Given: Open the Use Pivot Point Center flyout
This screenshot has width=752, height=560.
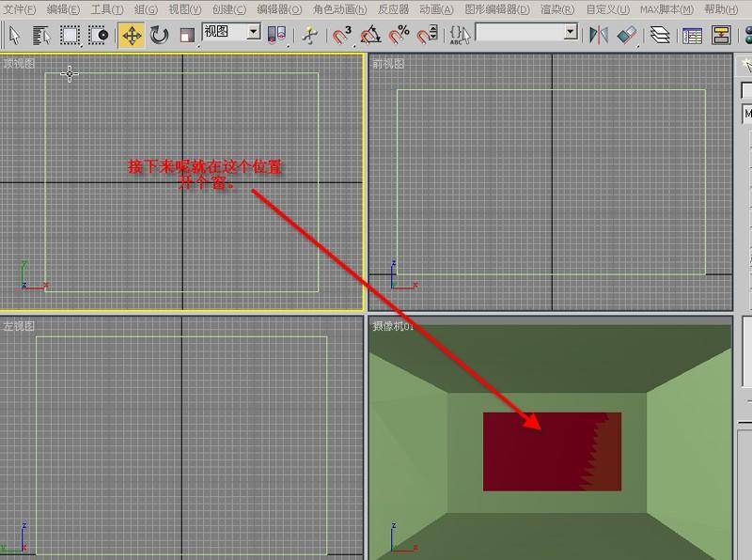Looking at the screenshot, I should pos(276,36).
